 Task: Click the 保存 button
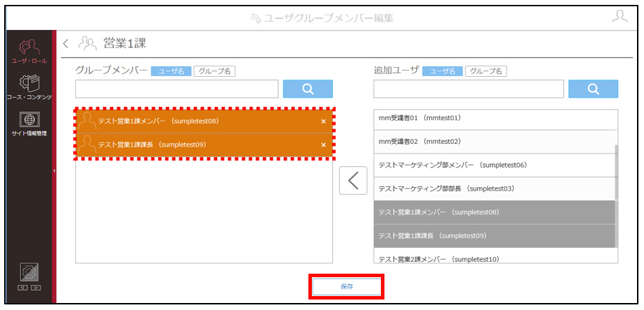[347, 287]
